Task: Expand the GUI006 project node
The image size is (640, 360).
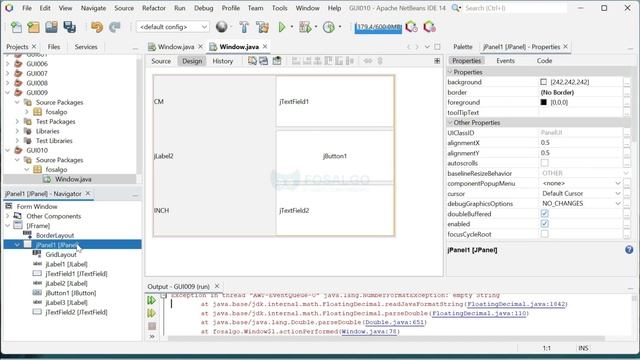Action: [8, 64]
